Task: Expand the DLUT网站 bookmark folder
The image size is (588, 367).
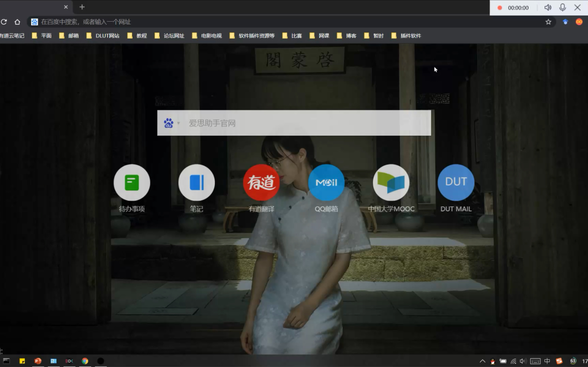Action: (x=103, y=36)
